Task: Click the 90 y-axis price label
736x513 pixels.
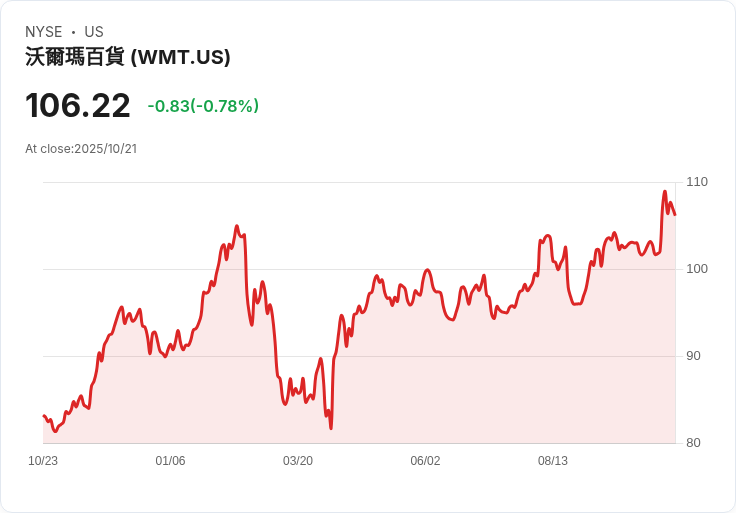Action: (x=693, y=356)
